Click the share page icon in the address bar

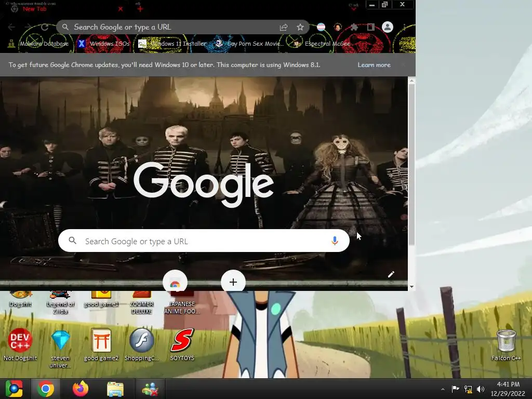point(284,28)
